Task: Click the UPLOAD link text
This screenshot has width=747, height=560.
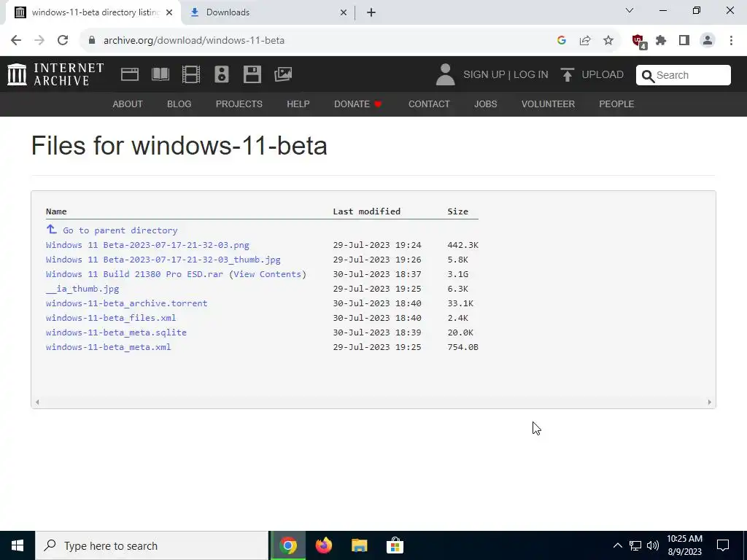Action: [603, 75]
